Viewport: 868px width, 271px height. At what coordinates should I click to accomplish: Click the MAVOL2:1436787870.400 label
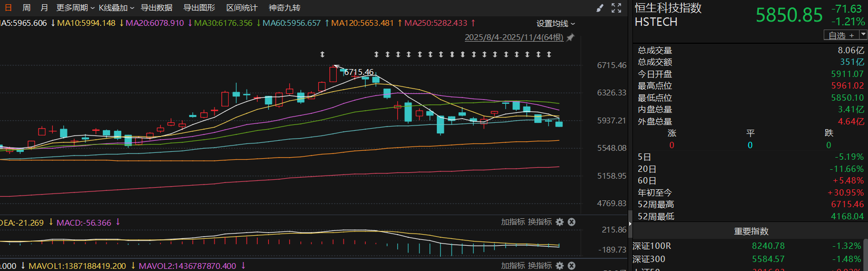coord(188,266)
